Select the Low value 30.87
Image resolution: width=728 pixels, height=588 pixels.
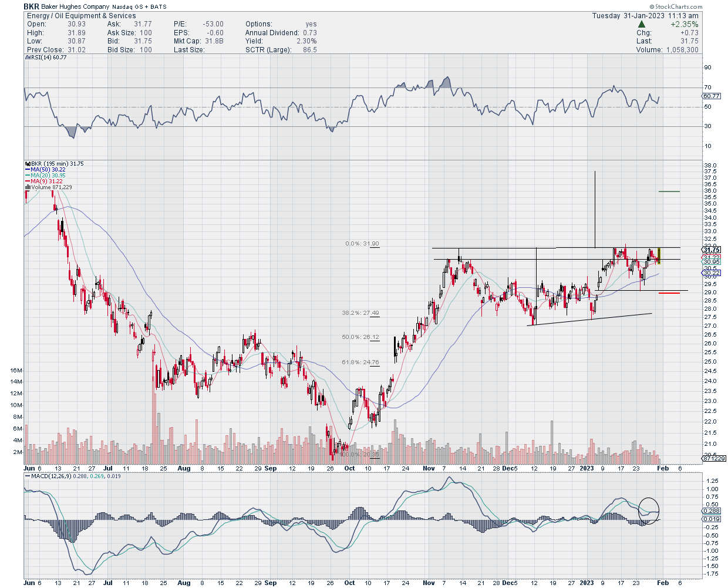coord(76,41)
